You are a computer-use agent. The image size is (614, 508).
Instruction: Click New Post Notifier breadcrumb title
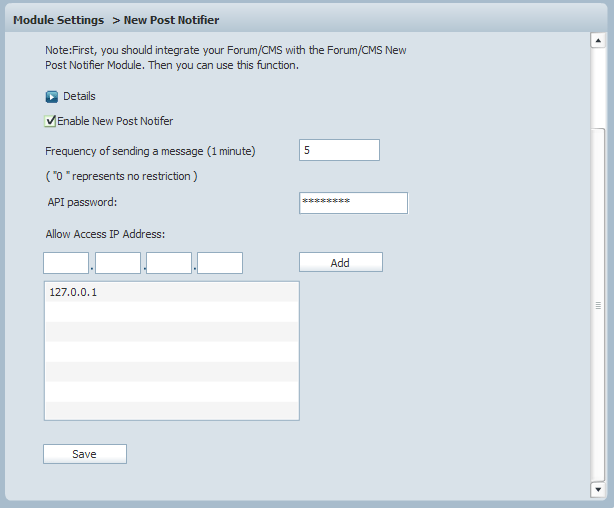point(171,20)
